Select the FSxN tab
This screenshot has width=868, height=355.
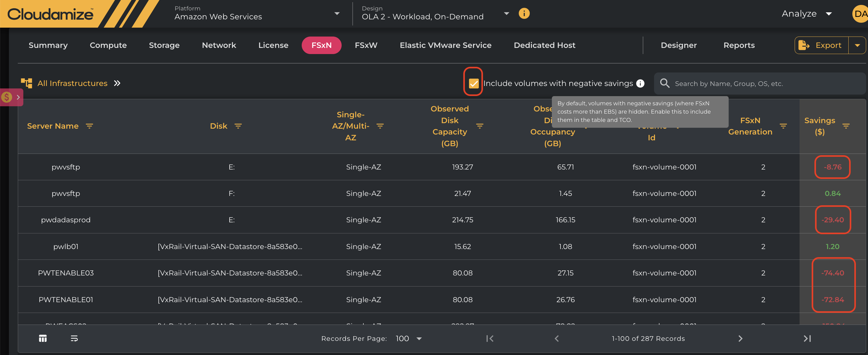(x=321, y=45)
